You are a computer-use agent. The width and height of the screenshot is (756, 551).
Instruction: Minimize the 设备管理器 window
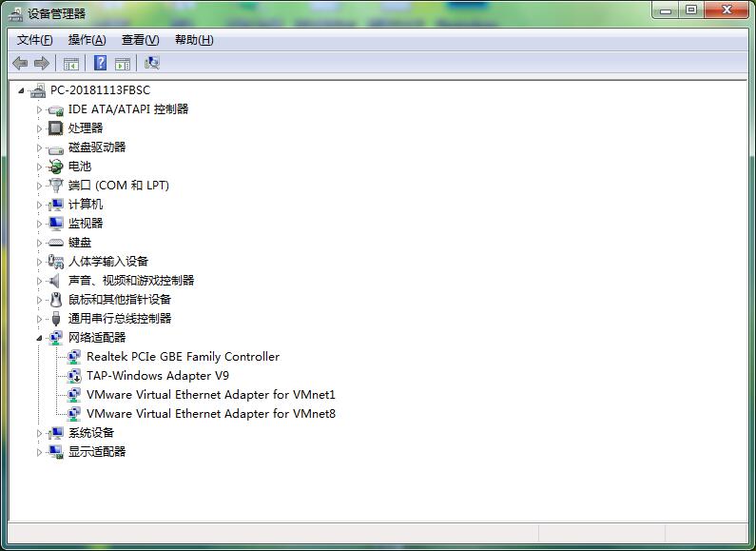(x=666, y=10)
